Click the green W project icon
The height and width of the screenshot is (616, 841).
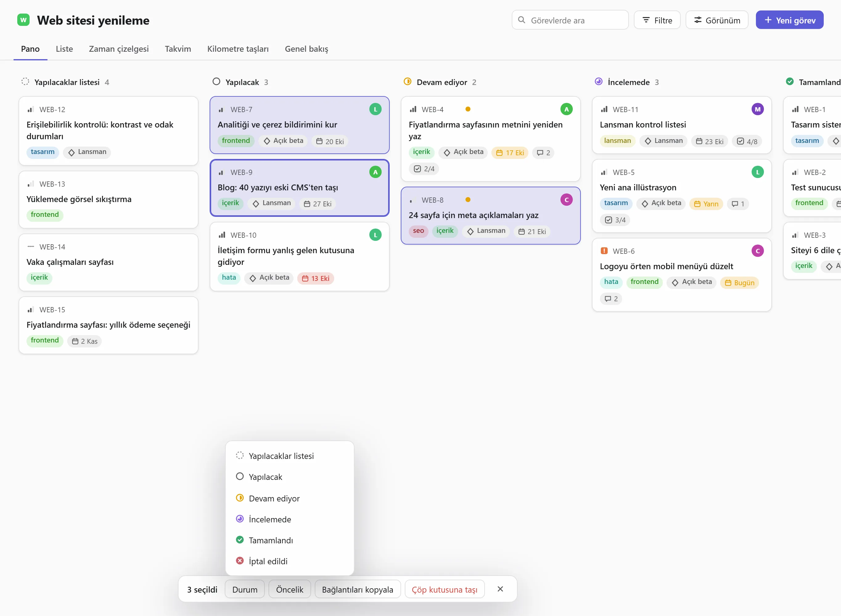point(23,20)
